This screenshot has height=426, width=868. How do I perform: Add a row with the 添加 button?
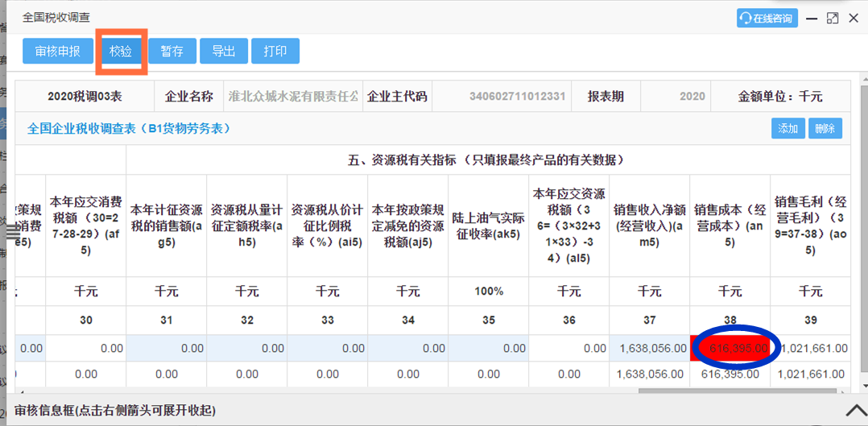(x=787, y=128)
